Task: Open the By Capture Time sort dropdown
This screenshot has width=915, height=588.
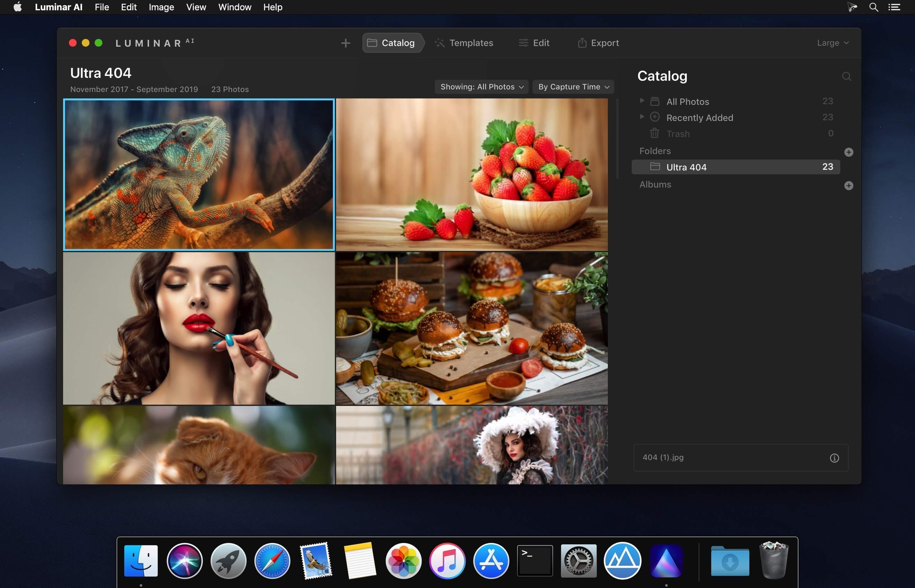Action: [573, 87]
